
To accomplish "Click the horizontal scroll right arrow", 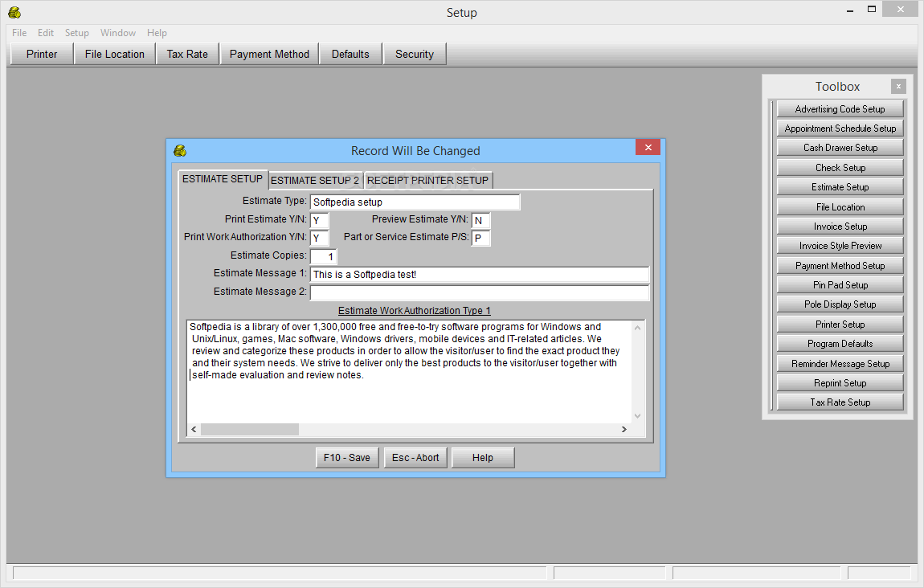I will coord(624,430).
